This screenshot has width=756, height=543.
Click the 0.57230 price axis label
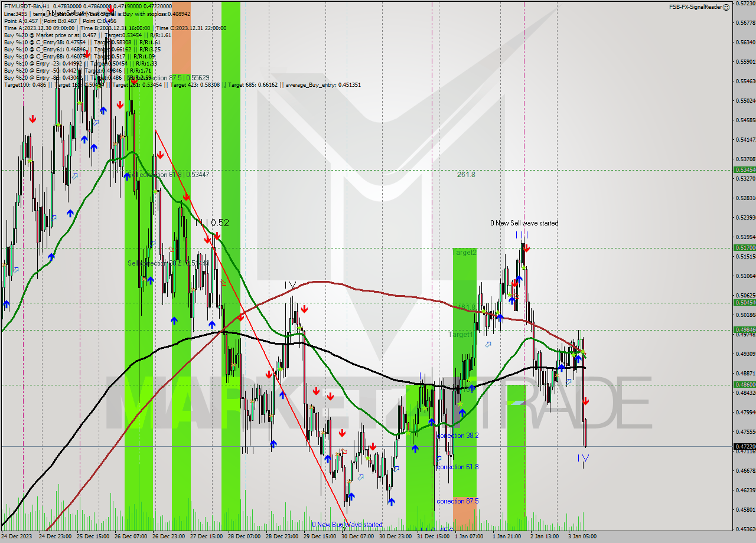click(744, 4)
